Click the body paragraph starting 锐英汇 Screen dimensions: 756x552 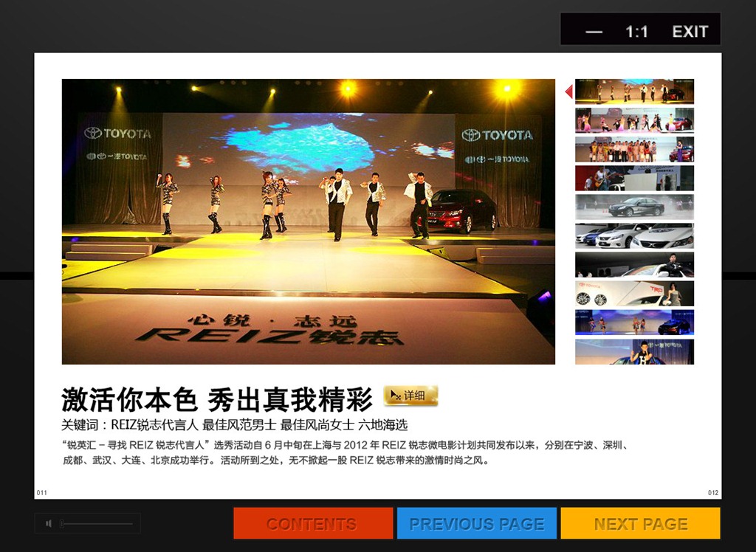coord(346,452)
